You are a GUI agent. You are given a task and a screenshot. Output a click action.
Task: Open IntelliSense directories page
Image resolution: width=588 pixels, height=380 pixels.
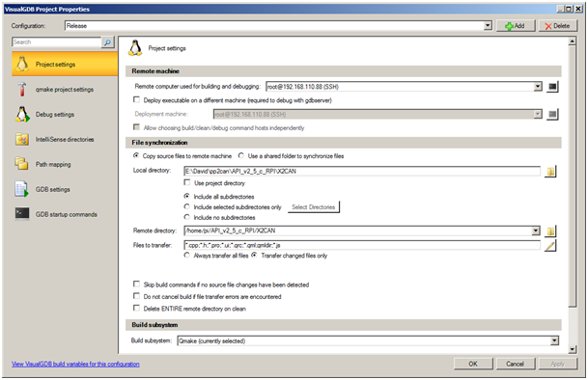coord(65,140)
